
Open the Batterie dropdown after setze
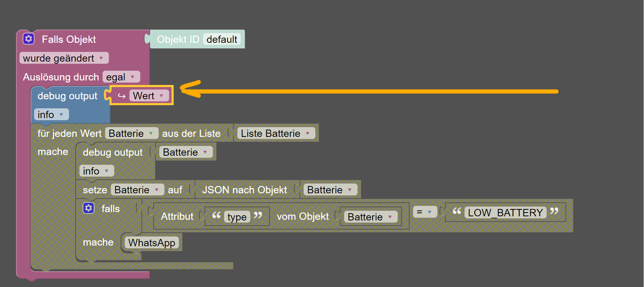point(138,190)
